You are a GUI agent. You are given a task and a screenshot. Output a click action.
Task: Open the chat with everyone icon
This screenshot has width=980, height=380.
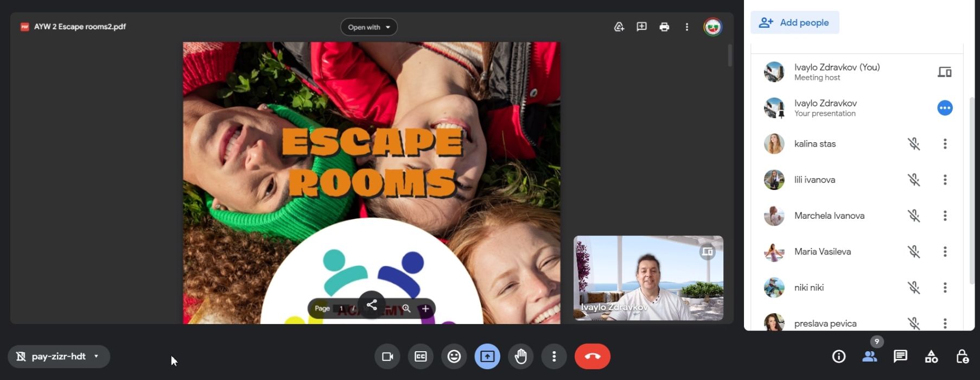pos(901,357)
